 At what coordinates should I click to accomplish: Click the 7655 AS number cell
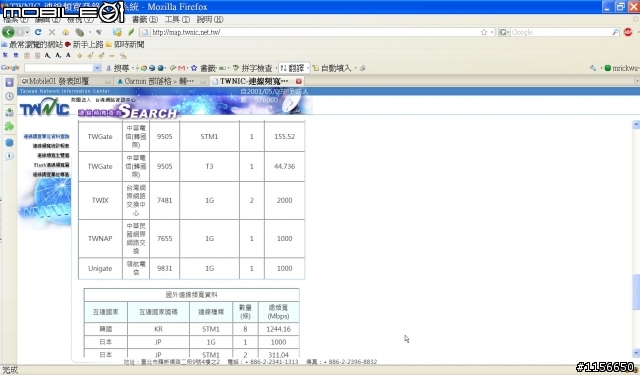click(164, 238)
